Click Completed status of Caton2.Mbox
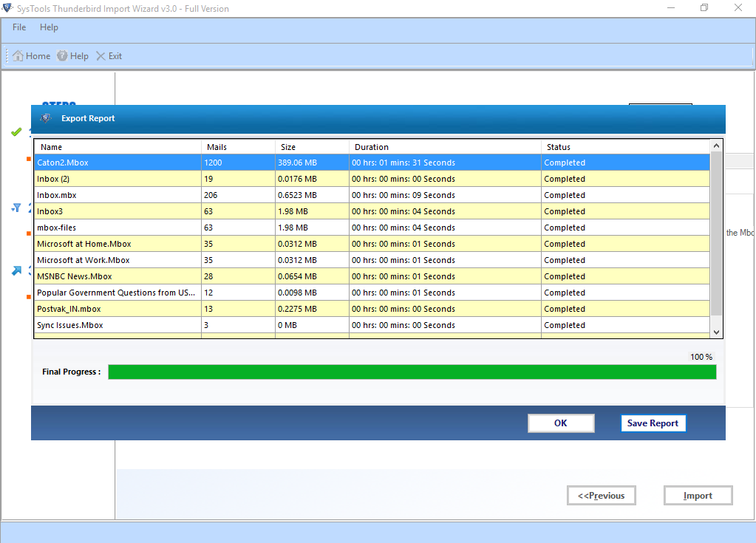756x543 pixels. [625, 163]
